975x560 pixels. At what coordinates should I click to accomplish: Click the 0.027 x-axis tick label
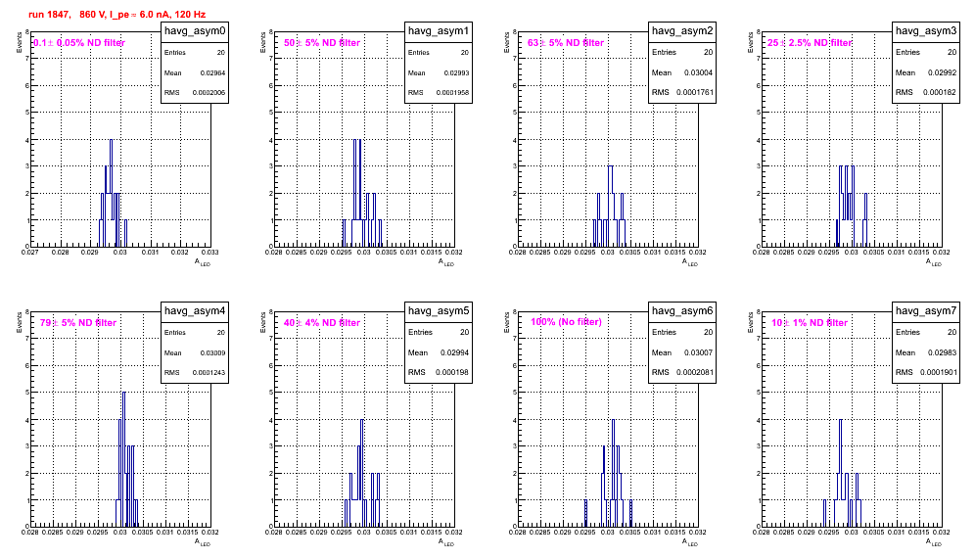point(29,253)
